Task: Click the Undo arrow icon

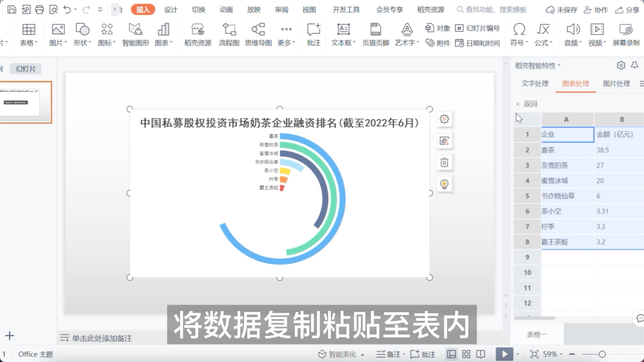Action: [x=67, y=9]
